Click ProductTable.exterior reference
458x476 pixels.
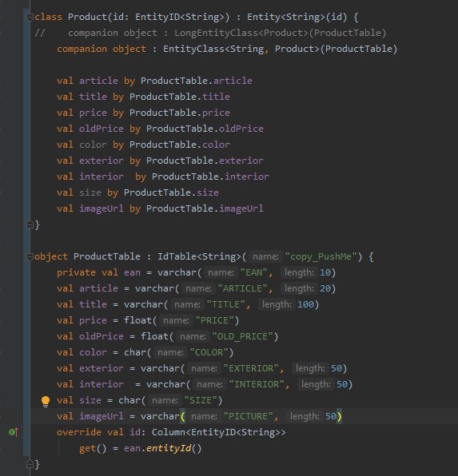[x=205, y=161]
